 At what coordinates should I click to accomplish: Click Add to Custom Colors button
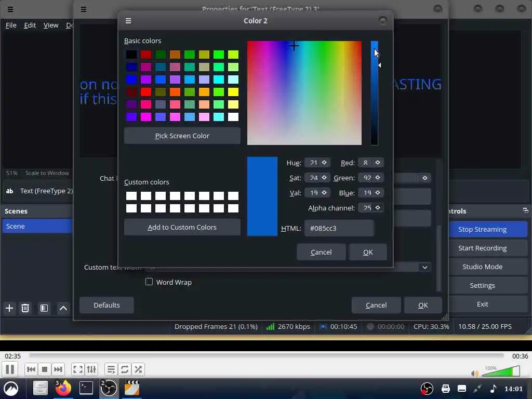click(182, 228)
